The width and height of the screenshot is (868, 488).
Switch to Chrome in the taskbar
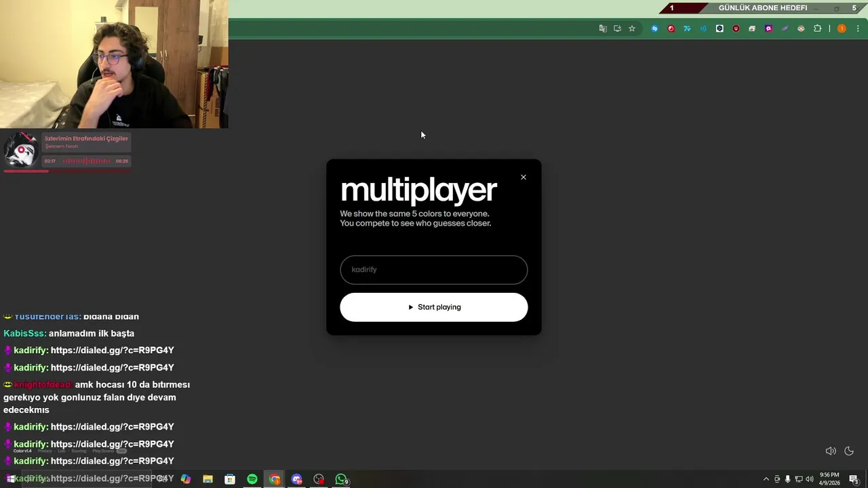click(x=275, y=479)
